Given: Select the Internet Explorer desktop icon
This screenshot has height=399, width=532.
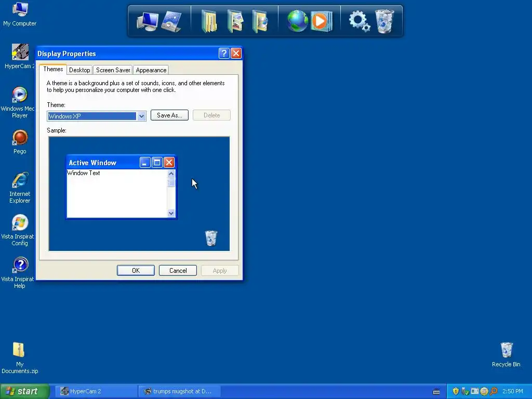Looking at the screenshot, I should coord(20,188).
